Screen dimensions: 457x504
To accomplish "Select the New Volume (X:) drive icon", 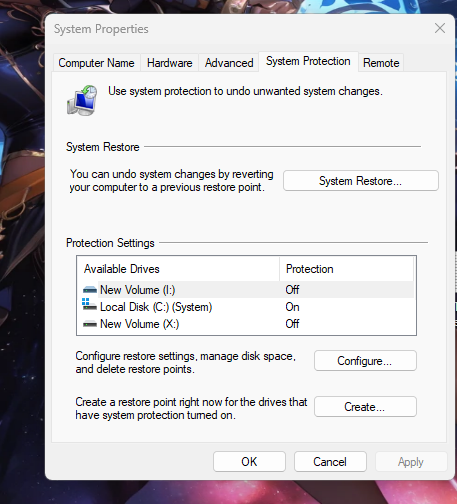I will tap(90, 324).
